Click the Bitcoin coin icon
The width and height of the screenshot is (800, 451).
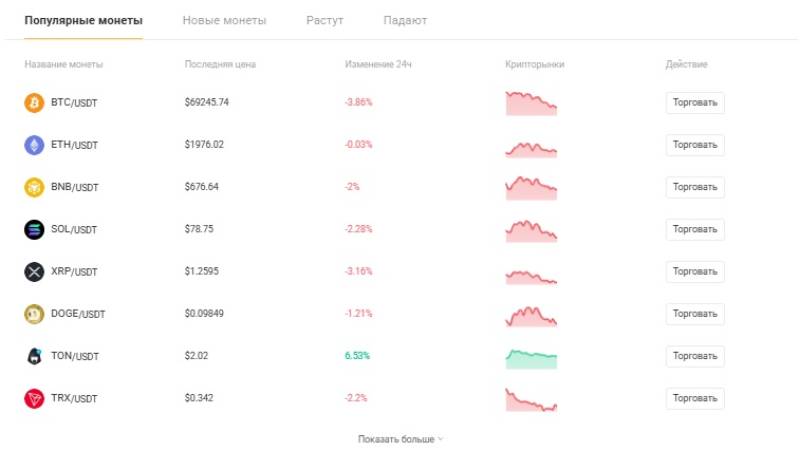(34, 103)
